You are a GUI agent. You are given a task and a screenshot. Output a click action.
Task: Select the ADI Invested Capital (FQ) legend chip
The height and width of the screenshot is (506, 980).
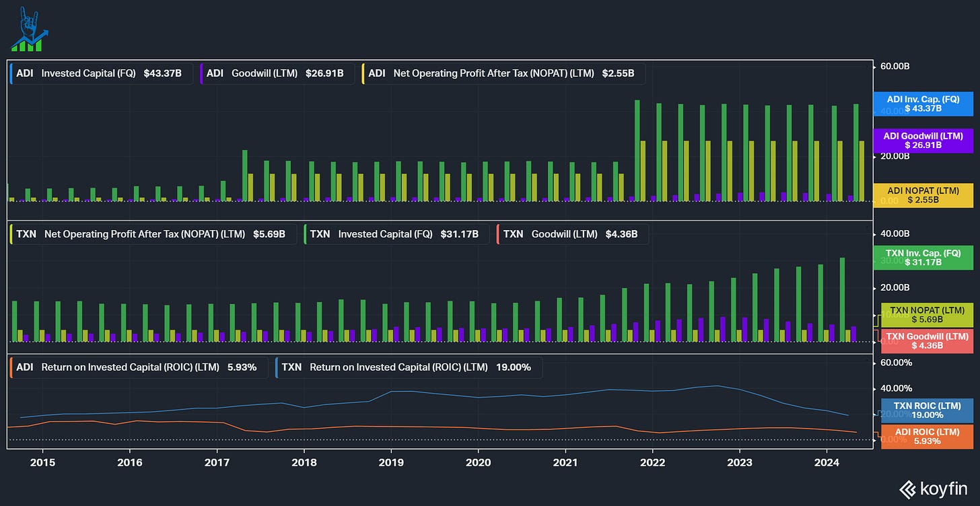pyautogui.click(x=102, y=73)
